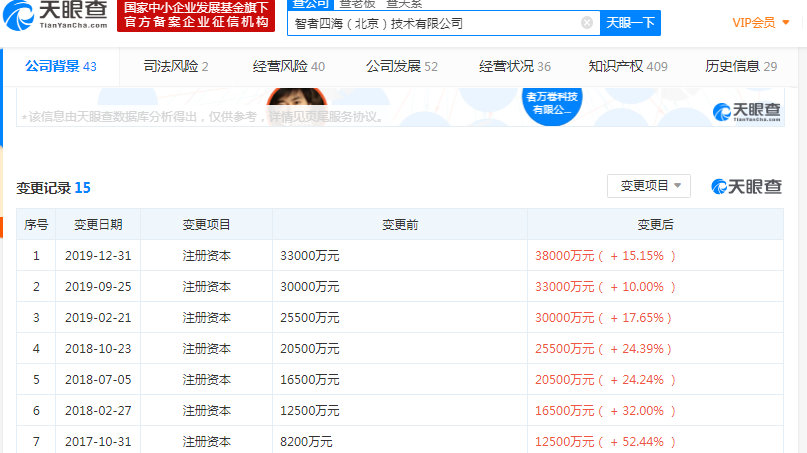Select the date 2018-10-23 cell

click(x=98, y=349)
